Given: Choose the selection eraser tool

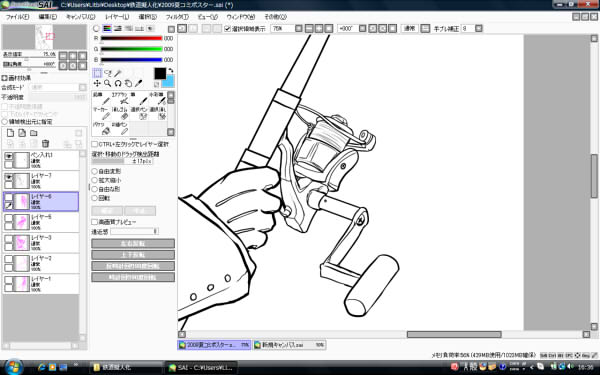Looking at the screenshot, I should 157,113.
